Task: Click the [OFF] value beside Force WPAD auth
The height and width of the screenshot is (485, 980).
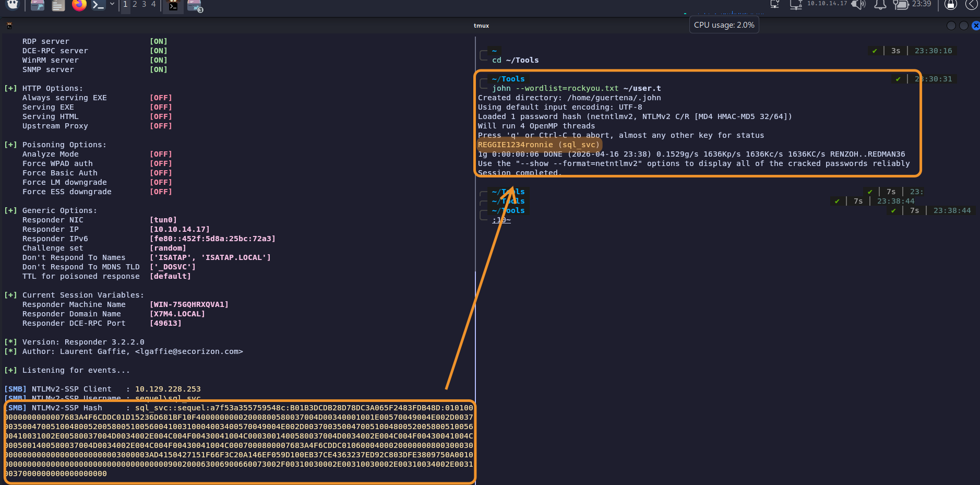Action: coord(161,163)
